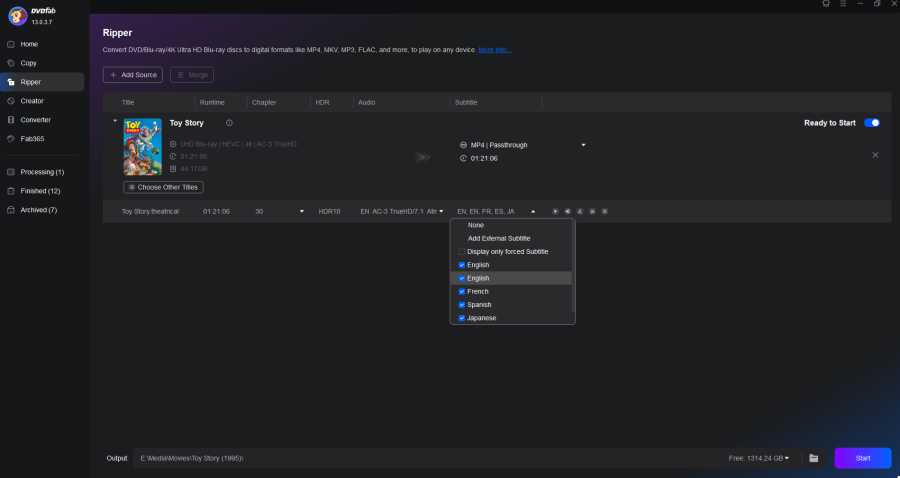The width and height of the screenshot is (900, 478).
Task: Click the Chapter column header
Action: pyautogui.click(x=264, y=103)
